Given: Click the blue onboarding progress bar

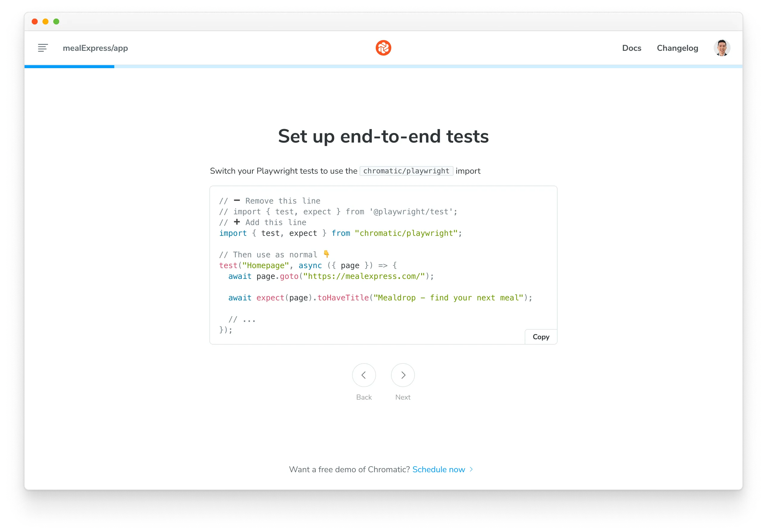Looking at the screenshot, I should [x=69, y=67].
